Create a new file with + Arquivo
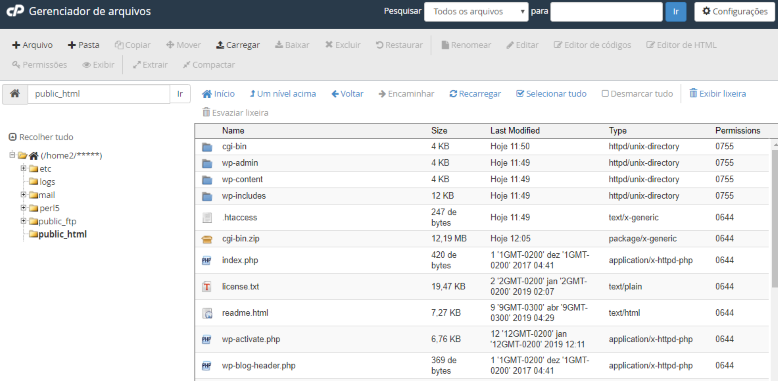This screenshot has height=381, width=778. [x=32, y=45]
